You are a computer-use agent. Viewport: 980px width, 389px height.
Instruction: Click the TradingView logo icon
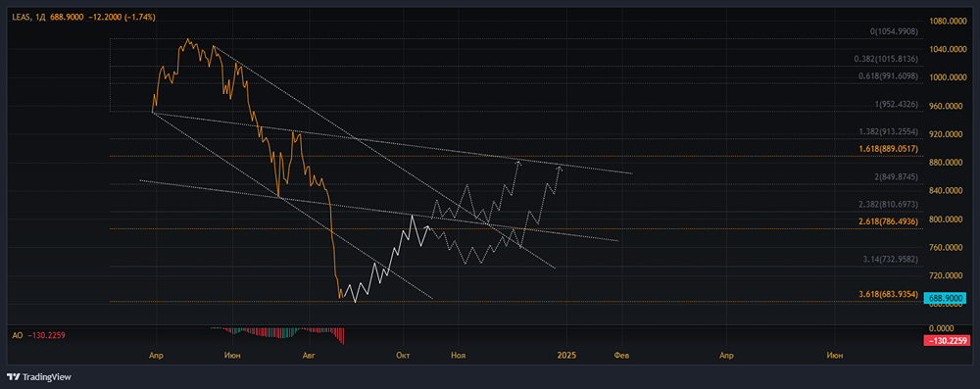point(13,377)
